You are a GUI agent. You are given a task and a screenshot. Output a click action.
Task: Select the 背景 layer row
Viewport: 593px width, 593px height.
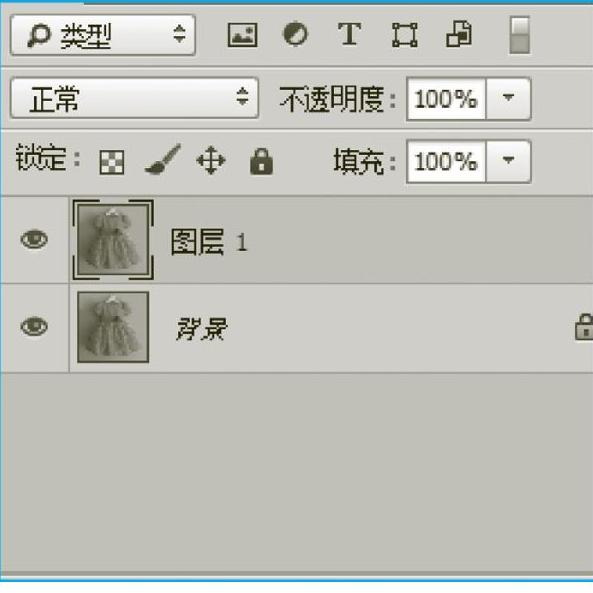pyautogui.click(x=296, y=328)
